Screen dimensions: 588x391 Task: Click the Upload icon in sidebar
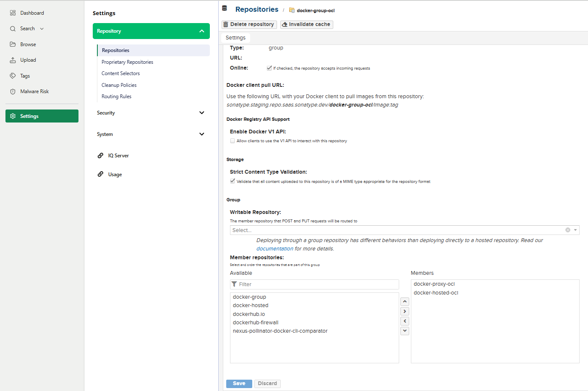point(13,60)
